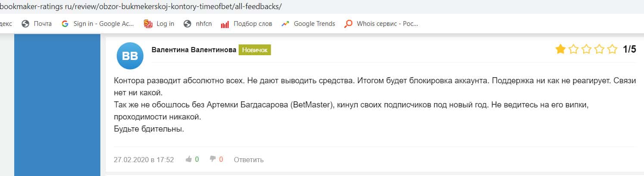Click the filled first rating star
The height and width of the screenshot is (176, 644).
[560, 50]
